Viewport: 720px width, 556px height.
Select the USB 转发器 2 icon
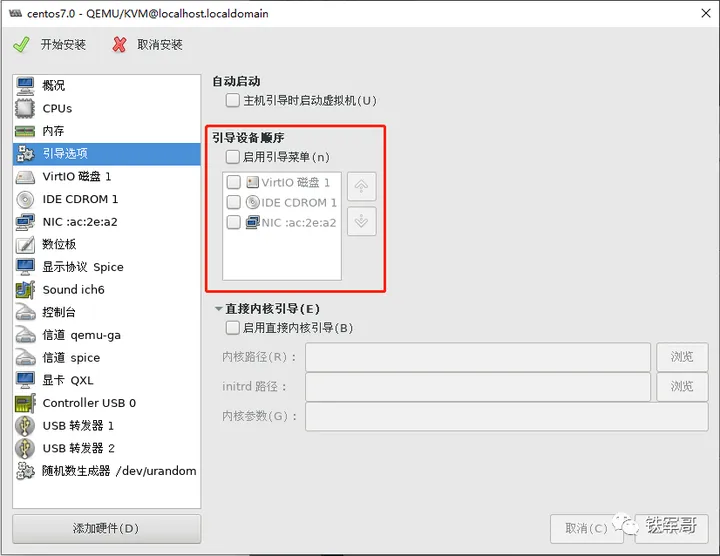pyautogui.click(x=25, y=448)
